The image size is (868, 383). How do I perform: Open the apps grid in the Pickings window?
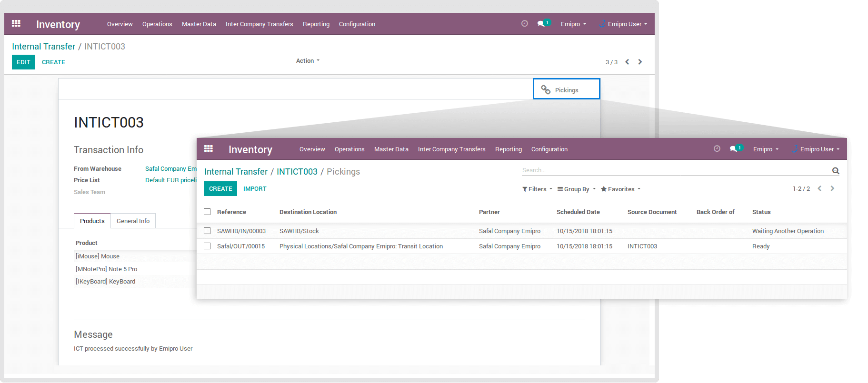pos(209,148)
